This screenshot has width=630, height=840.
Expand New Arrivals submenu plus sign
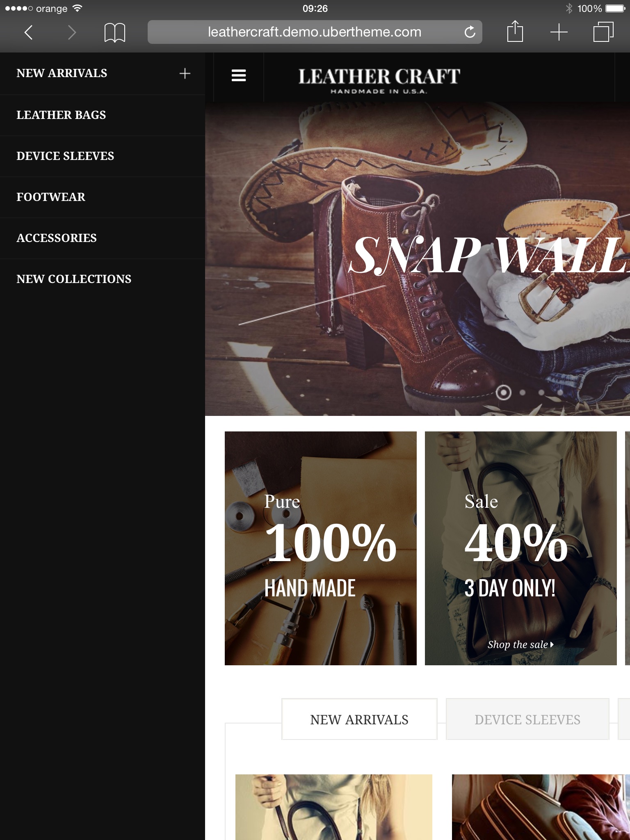(x=185, y=73)
